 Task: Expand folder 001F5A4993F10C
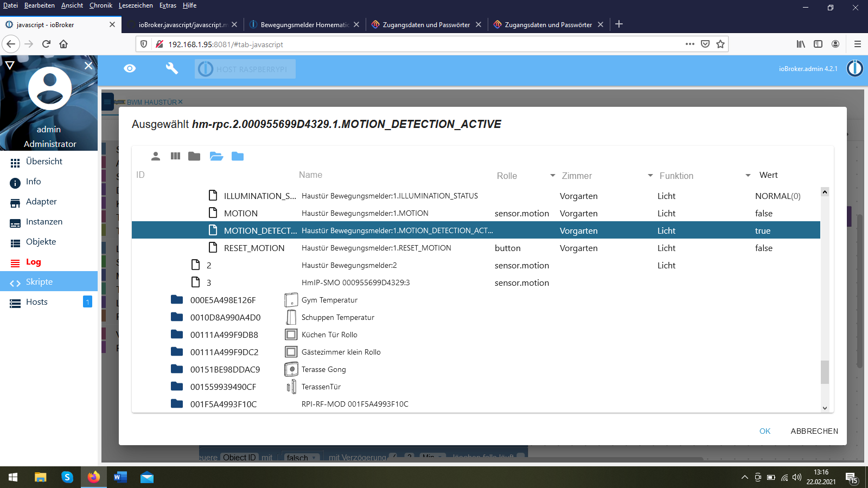[177, 403]
